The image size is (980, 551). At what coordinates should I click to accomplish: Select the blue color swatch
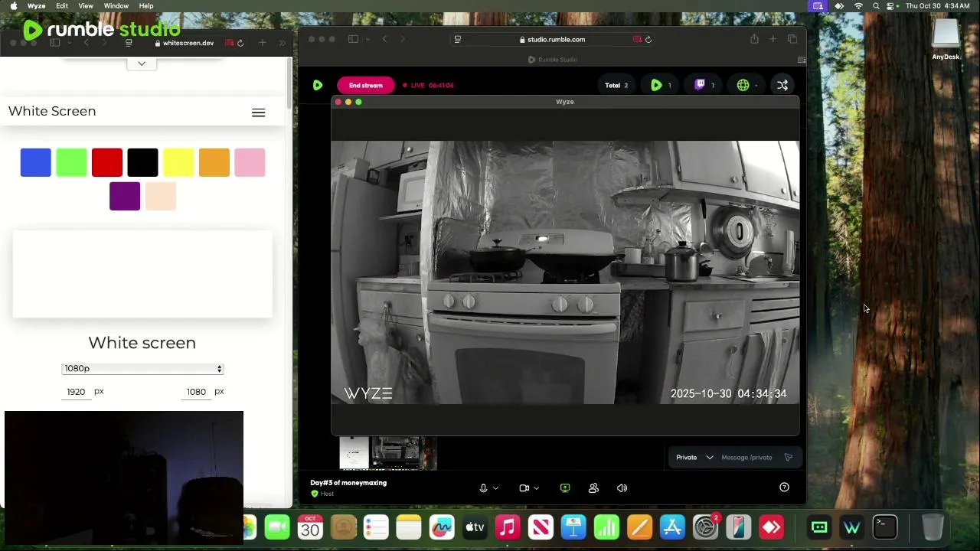(x=35, y=163)
